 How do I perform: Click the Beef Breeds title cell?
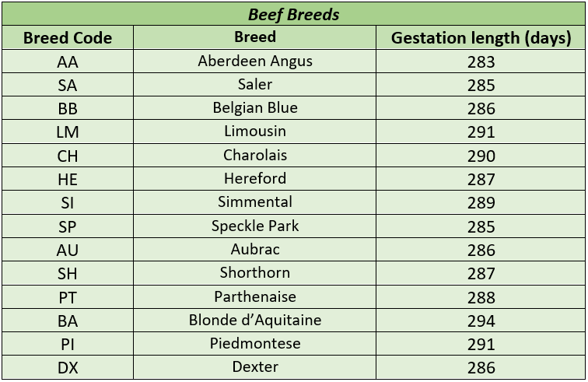tap(294, 14)
